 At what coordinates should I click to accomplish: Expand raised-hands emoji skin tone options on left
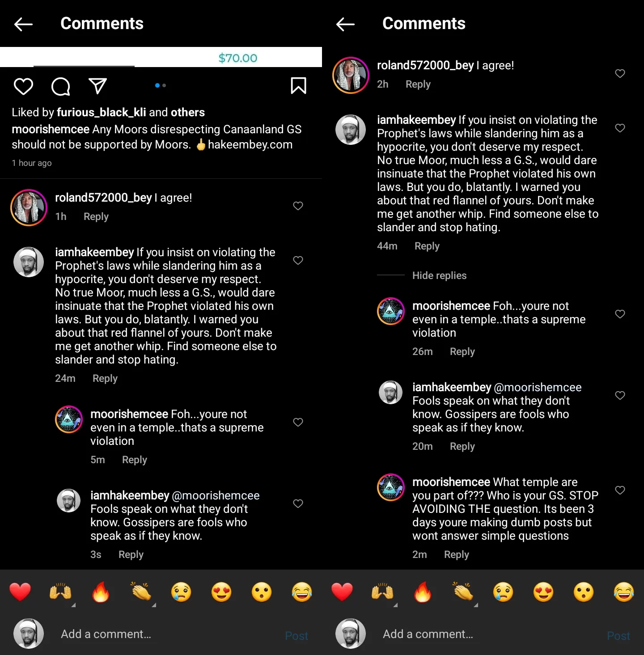pyautogui.click(x=73, y=605)
